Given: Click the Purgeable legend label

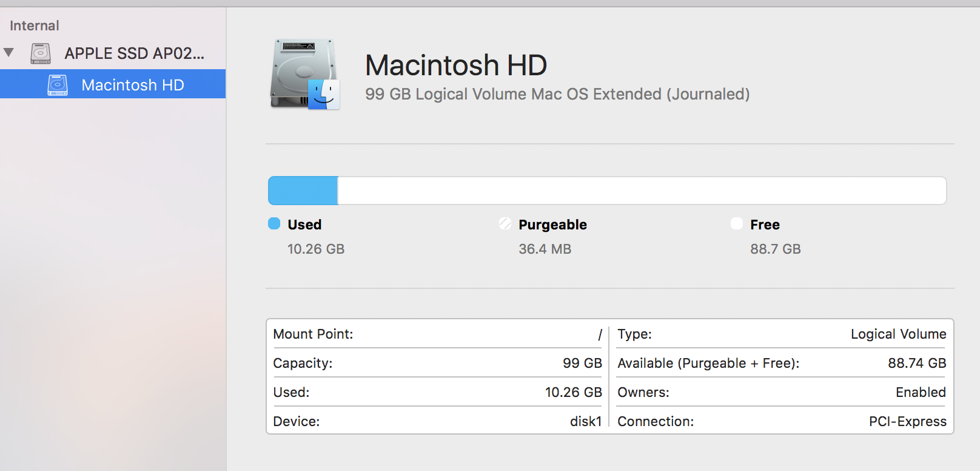Looking at the screenshot, I should coord(552,225).
